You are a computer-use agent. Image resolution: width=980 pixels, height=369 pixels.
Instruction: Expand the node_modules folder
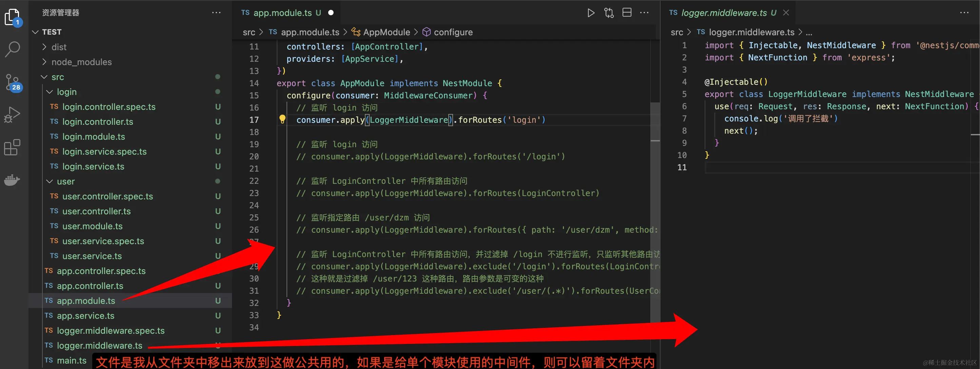pos(81,62)
